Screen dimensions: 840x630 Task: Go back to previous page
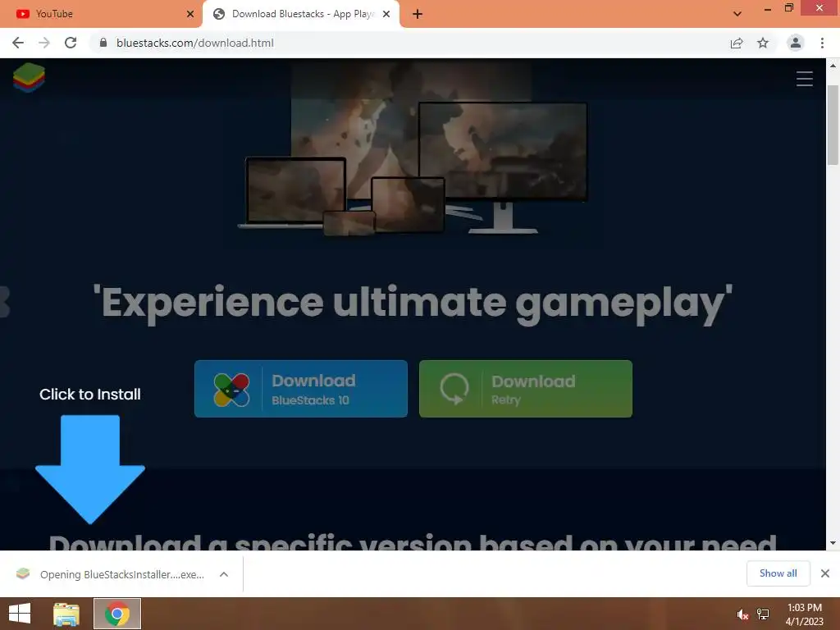click(x=18, y=43)
